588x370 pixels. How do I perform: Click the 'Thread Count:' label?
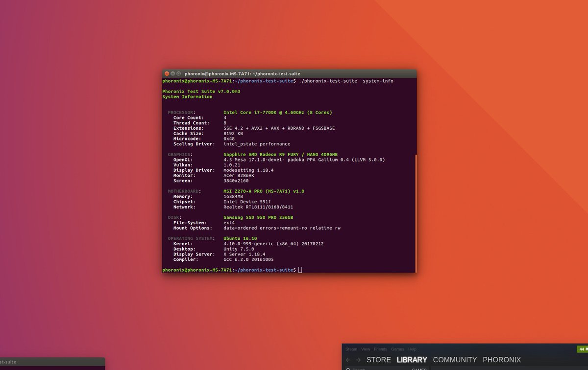191,123
